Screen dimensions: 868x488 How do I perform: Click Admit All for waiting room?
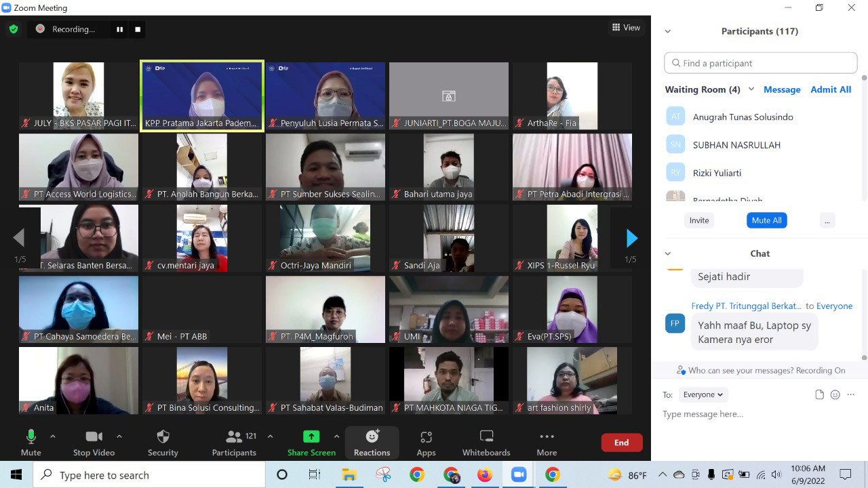coord(831,89)
